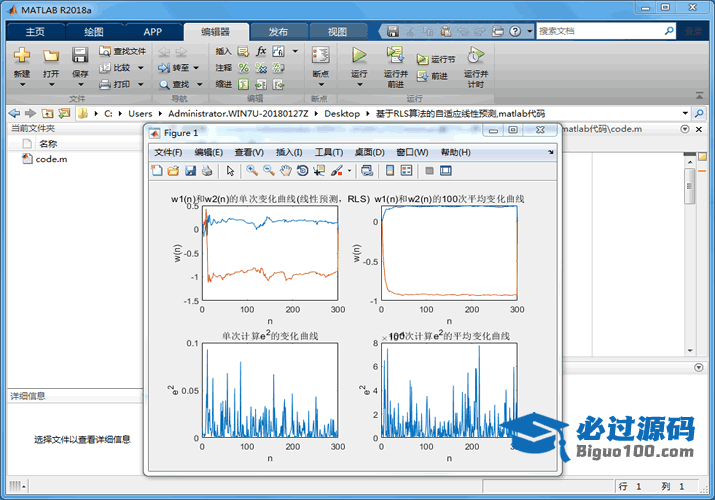Expand the Print (打印) dropdown arrow
The image size is (715, 500).
(140, 84)
